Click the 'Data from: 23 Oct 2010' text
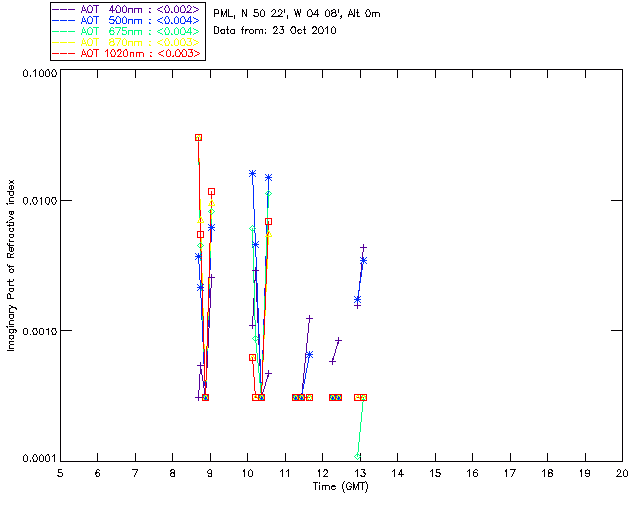Viewport: 640px width, 512px height. (275, 31)
